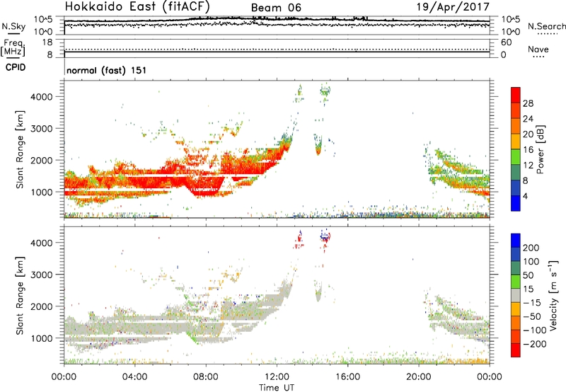Click the '28' power colorbar label

click(528, 103)
